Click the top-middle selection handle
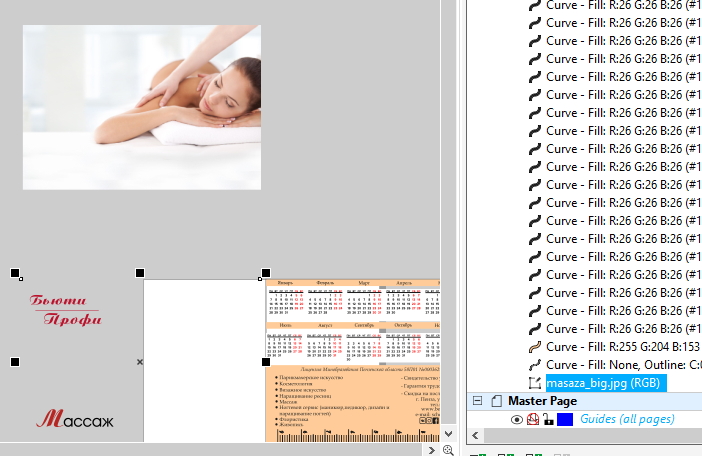This screenshot has width=702, height=456. coord(140,273)
